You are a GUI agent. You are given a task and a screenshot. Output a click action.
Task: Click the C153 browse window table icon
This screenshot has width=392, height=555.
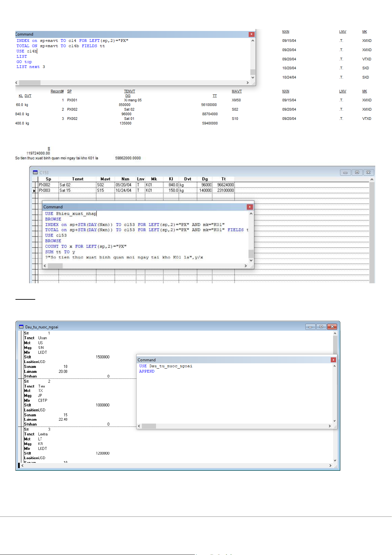point(35,172)
